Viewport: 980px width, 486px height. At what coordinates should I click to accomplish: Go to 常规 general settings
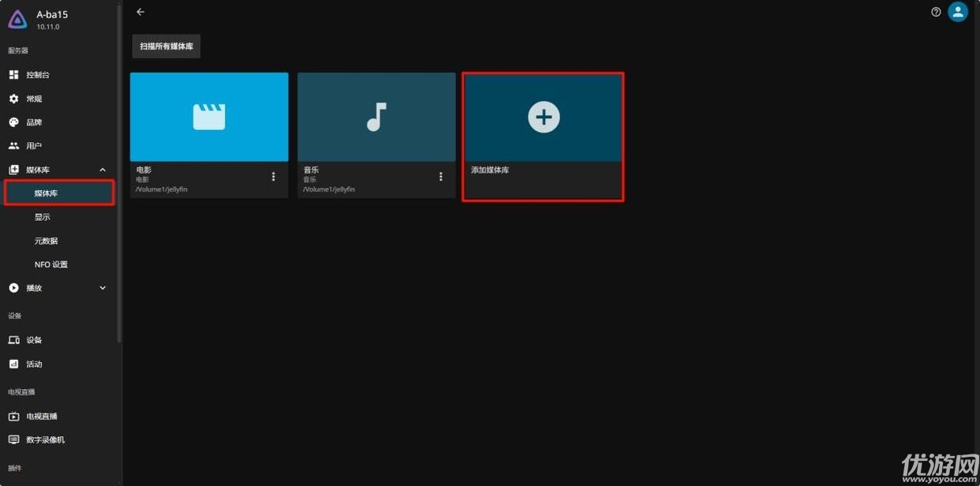[34, 99]
